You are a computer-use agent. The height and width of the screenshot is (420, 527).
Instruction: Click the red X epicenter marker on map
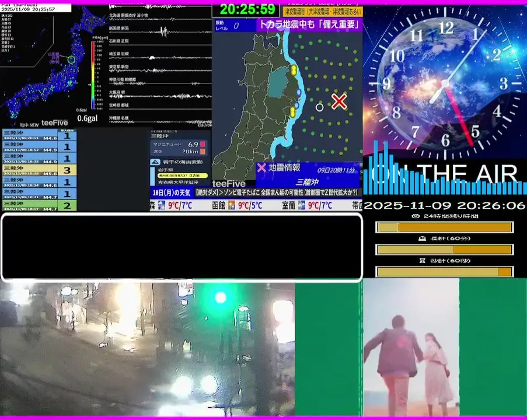(x=339, y=101)
